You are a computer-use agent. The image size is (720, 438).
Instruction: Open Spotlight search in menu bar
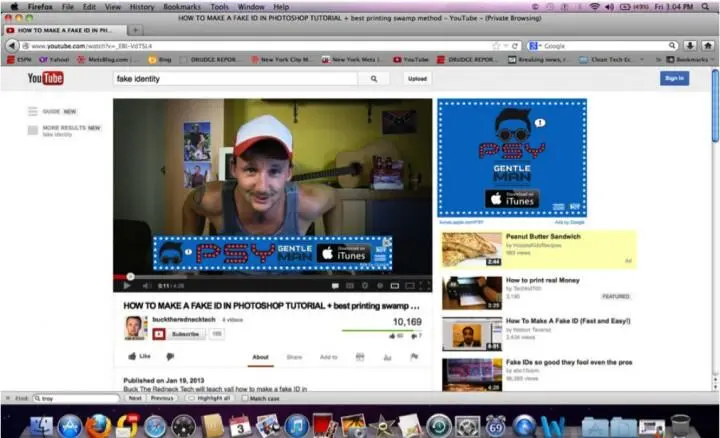pyautogui.click(x=705, y=7)
